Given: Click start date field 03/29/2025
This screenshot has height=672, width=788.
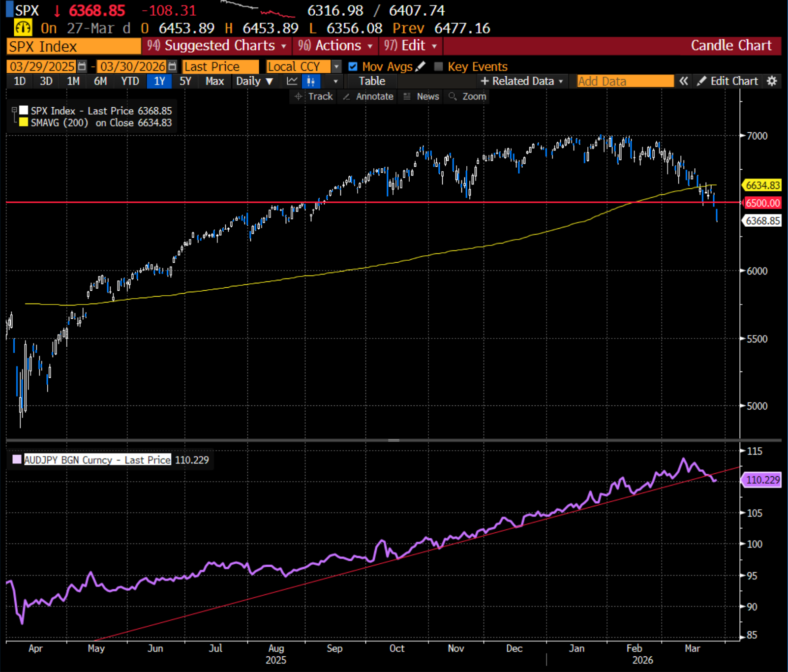Looking at the screenshot, I should 42,66.
